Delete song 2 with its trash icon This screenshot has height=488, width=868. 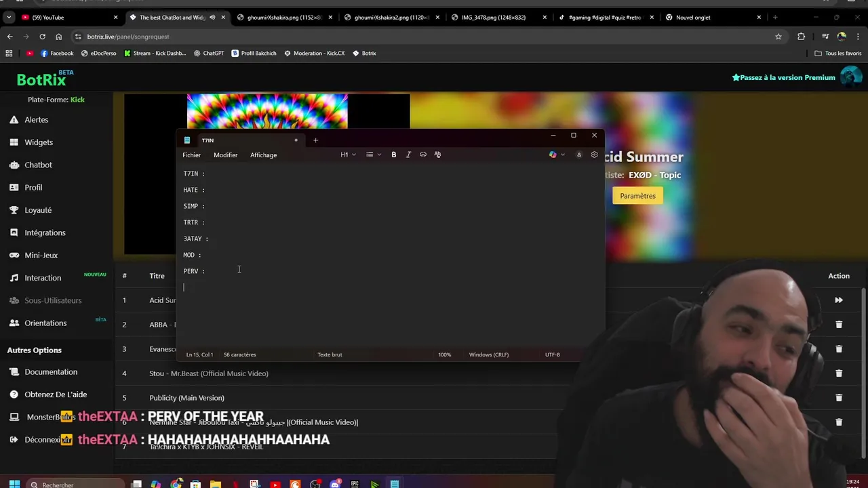839,325
